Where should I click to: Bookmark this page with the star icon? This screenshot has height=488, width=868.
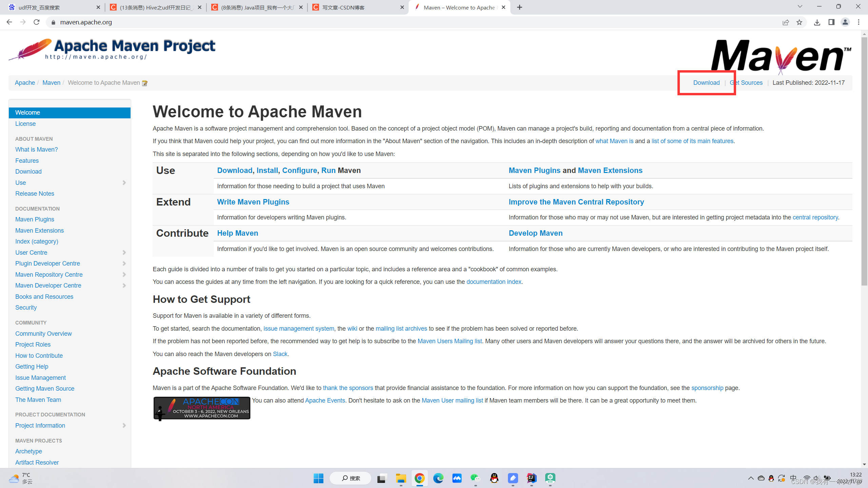pos(800,22)
